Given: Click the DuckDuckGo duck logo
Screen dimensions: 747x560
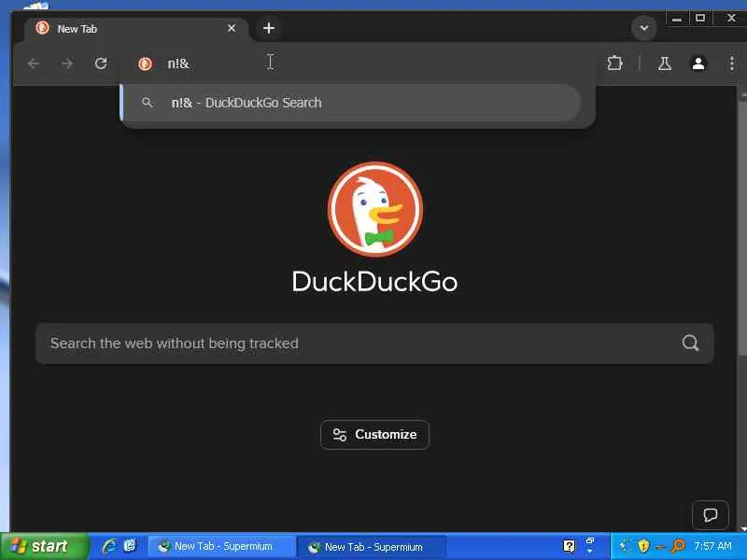Looking at the screenshot, I should [375, 209].
